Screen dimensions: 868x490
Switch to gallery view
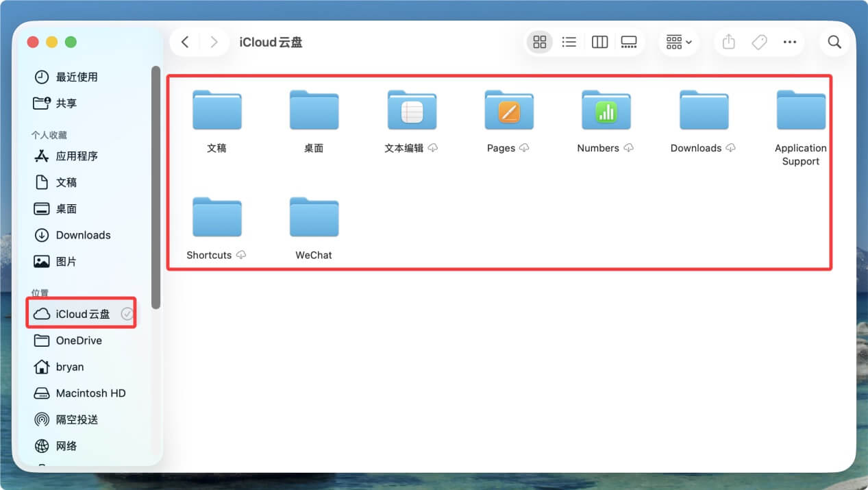coord(629,42)
